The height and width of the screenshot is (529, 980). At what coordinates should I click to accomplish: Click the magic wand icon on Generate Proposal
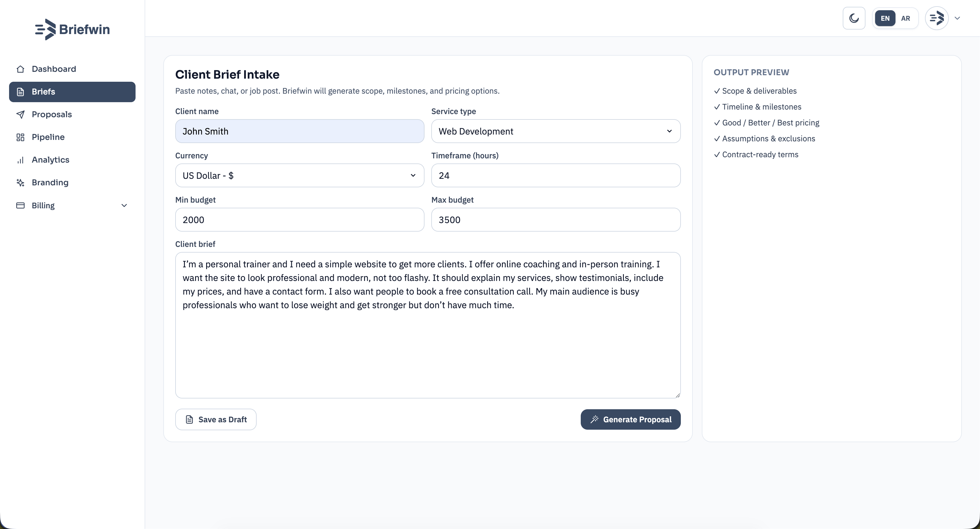click(594, 419)
